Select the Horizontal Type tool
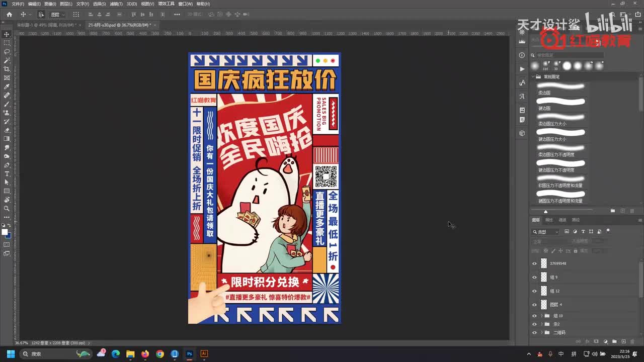644x362 pixels. tap(7, 173)
